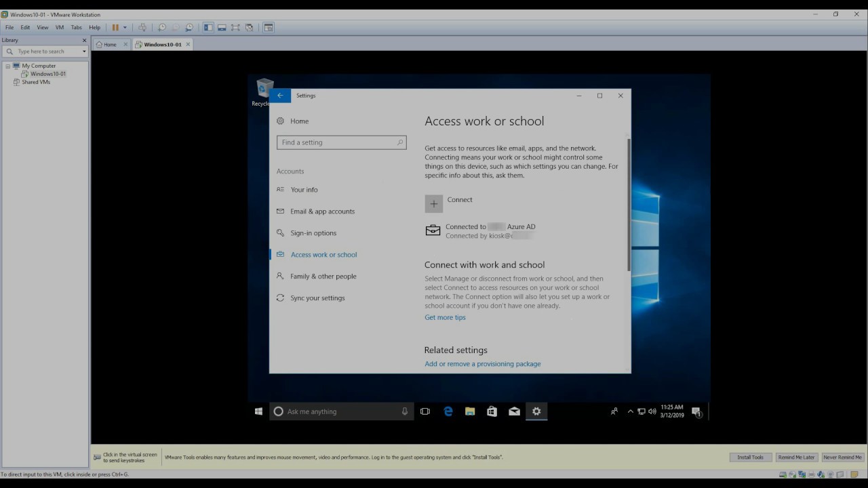
Task: Close the Windows10-01 tab
Action: 189,45
